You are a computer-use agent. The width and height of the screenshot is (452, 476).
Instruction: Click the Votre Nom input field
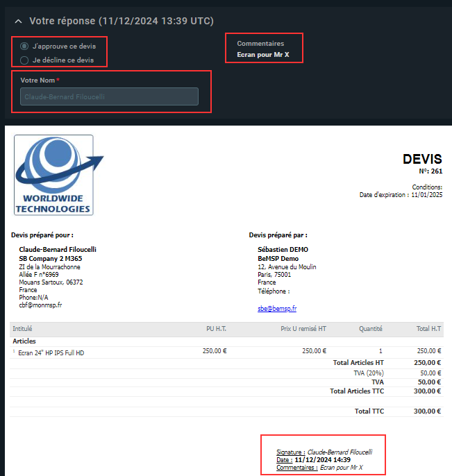pos(110,96)
